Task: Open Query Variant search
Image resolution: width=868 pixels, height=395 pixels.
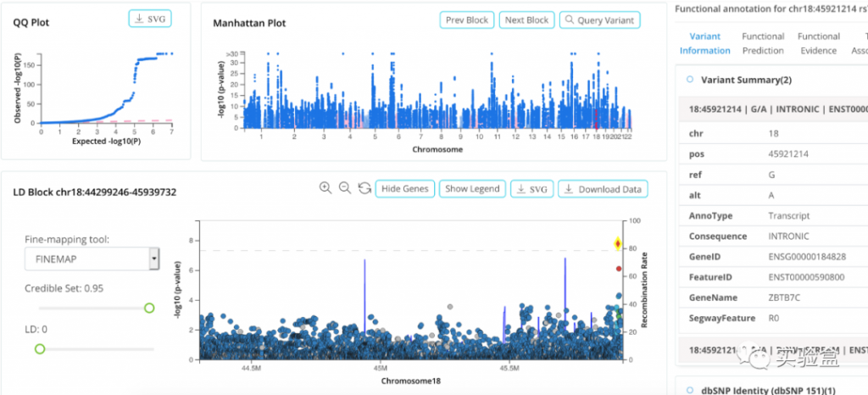Action: point(600,19)
